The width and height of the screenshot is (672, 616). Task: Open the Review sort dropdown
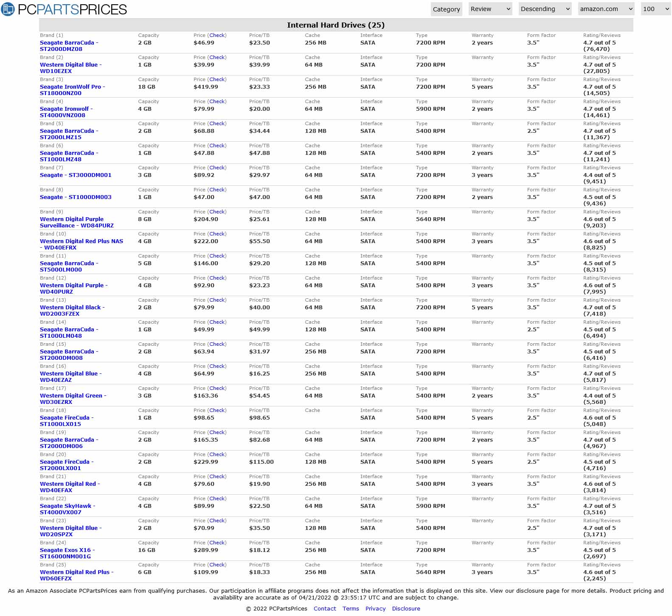(490, 9)
